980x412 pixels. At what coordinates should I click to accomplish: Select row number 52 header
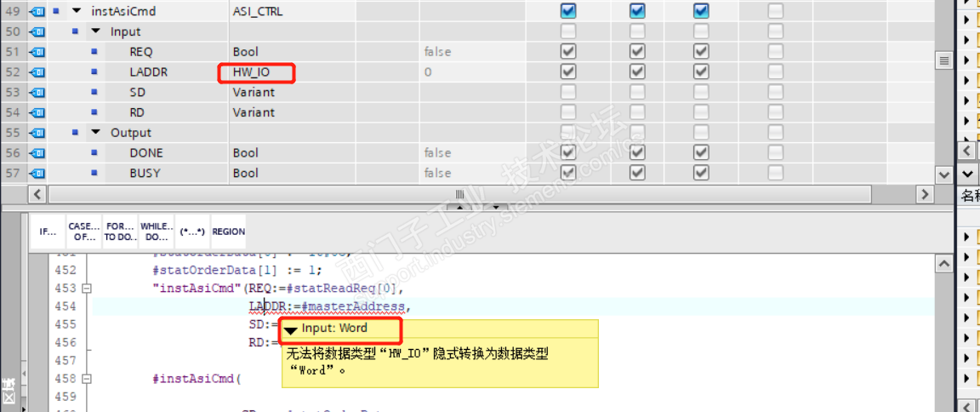(13, 72)
